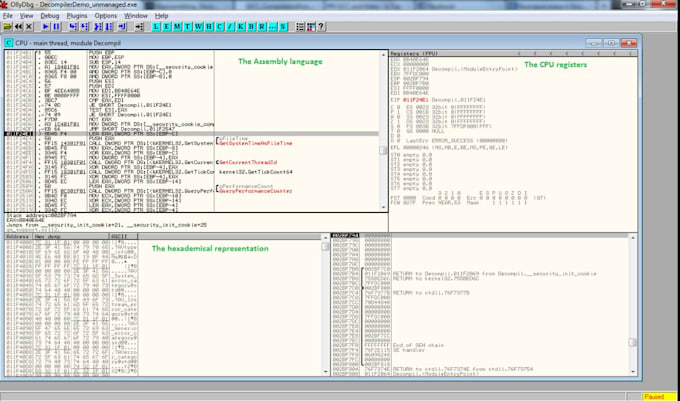Screen dimensions: 680x401
Task: Execute till return using toolbar icon
Action: coord(122,27)
